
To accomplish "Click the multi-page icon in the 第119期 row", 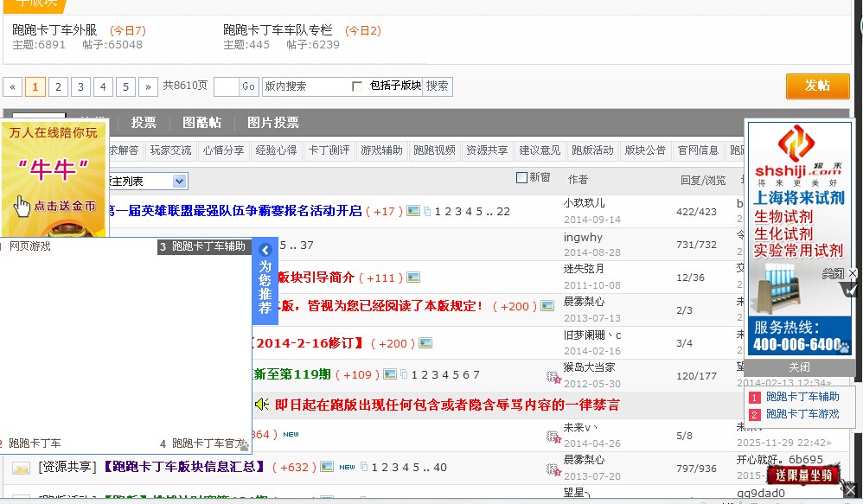I will pyautogui.click(x=404, y=374).
